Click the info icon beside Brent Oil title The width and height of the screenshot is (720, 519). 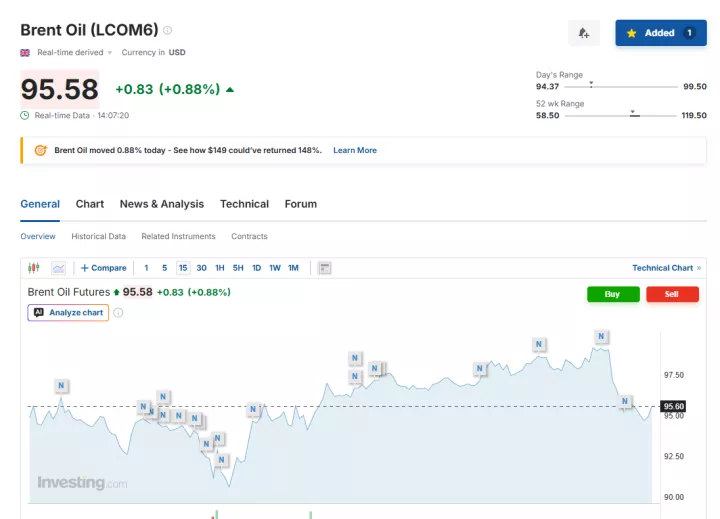(168, 31)
